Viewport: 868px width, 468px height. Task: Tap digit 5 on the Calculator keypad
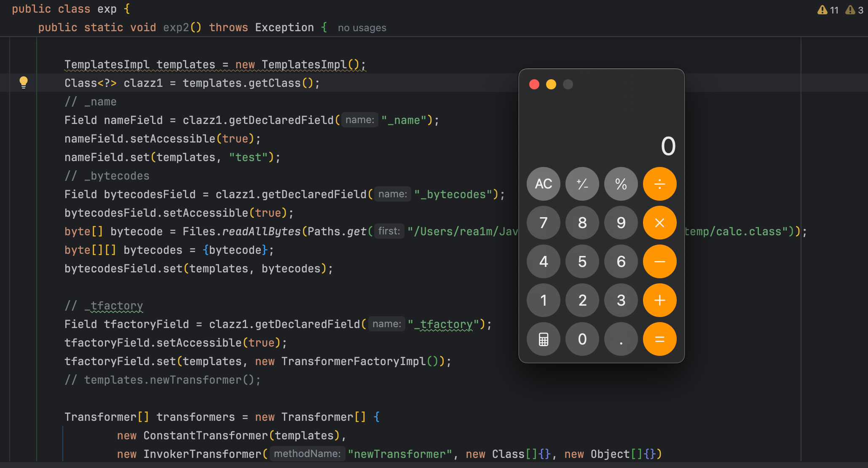(582, 261)
